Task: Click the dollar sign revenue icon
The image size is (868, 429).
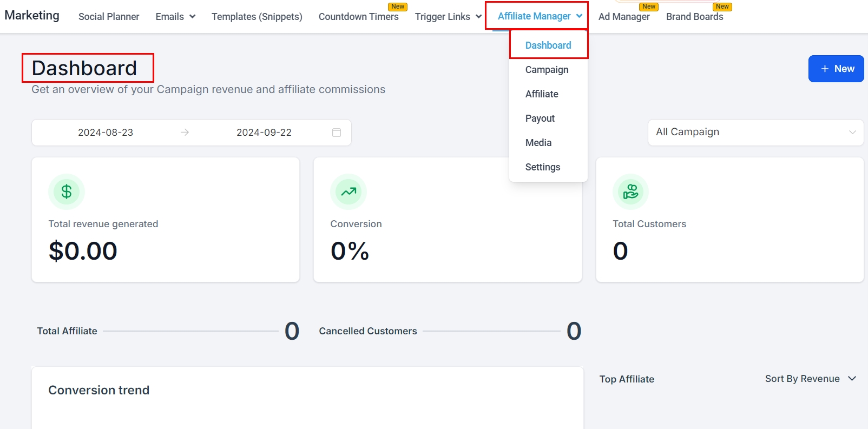Action: click(67, 192)
